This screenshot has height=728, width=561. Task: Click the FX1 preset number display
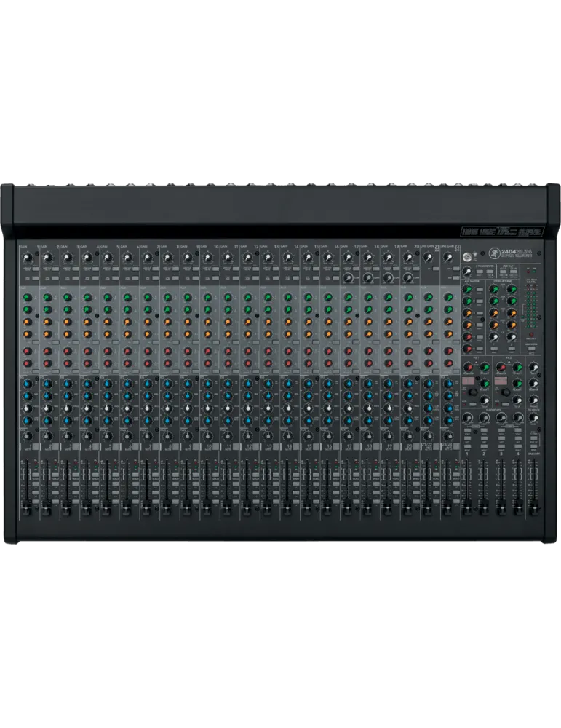pos(468,381)
